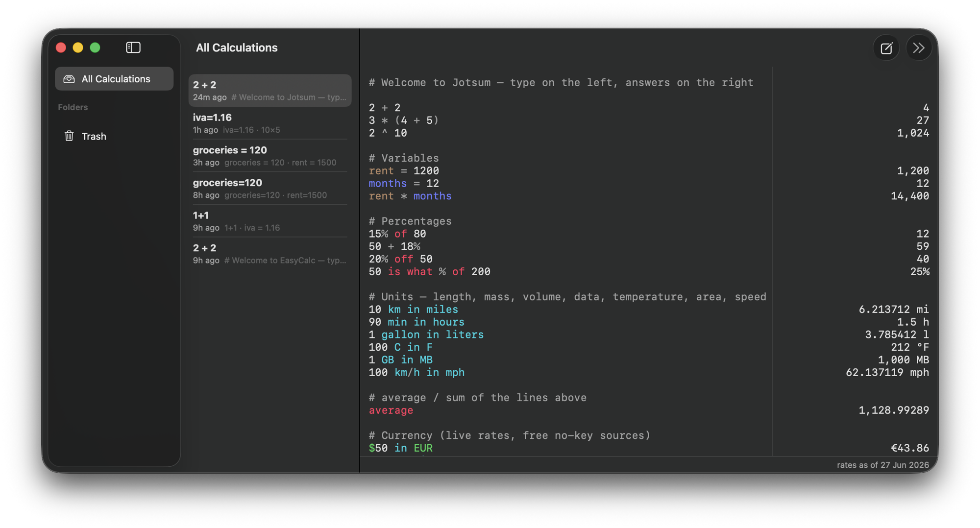Open the 'groceries = 120' note from 3h ago
Image resolution: width=980 pixels, height=528 pixels.
[270, 156]
